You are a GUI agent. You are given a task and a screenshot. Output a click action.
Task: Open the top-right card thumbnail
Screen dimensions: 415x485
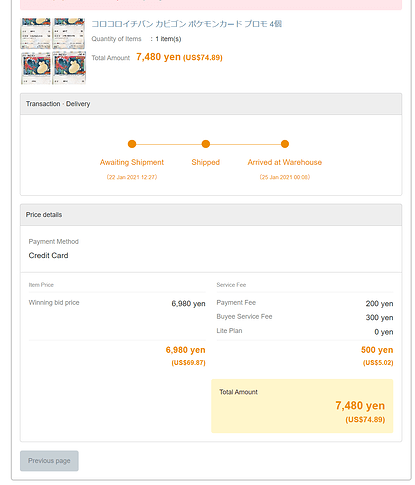click(x=69, y=33)
